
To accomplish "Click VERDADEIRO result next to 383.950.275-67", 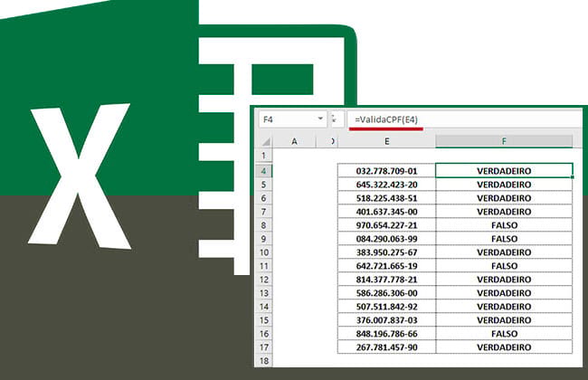I will 504,252.
